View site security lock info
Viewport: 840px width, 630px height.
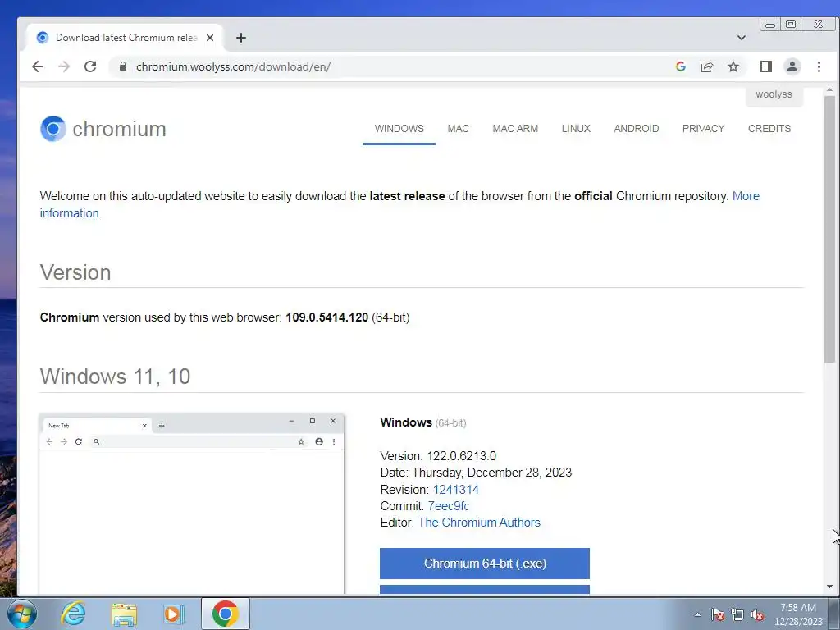point(123,66)
